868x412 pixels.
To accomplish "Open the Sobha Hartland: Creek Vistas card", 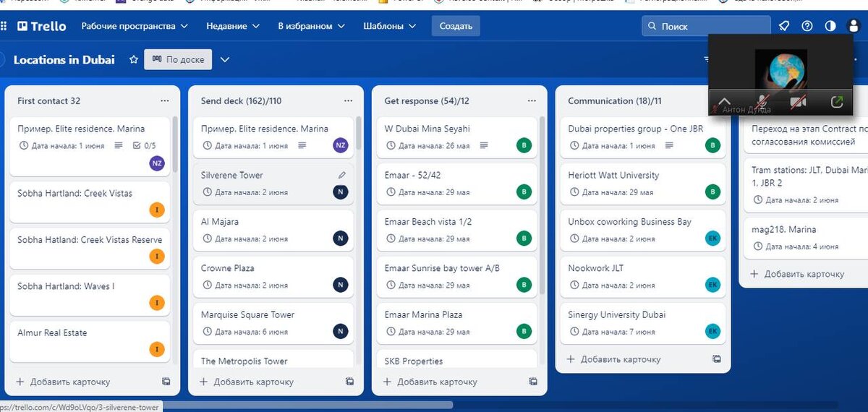I will point(89,201).
